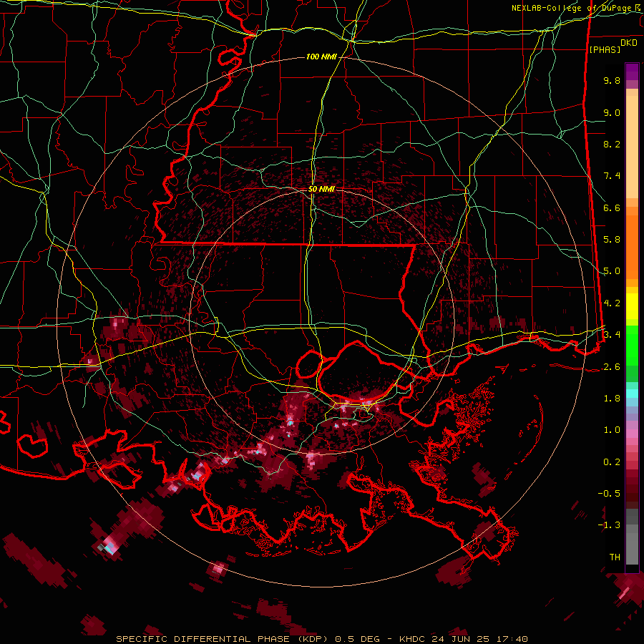Pick the gray segment of the color bar
This screenshot has height=644, width=644.
click(x=632, y=538)
